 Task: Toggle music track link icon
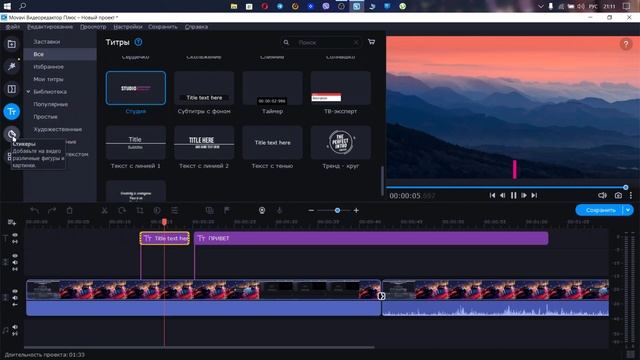click(15, 333)
